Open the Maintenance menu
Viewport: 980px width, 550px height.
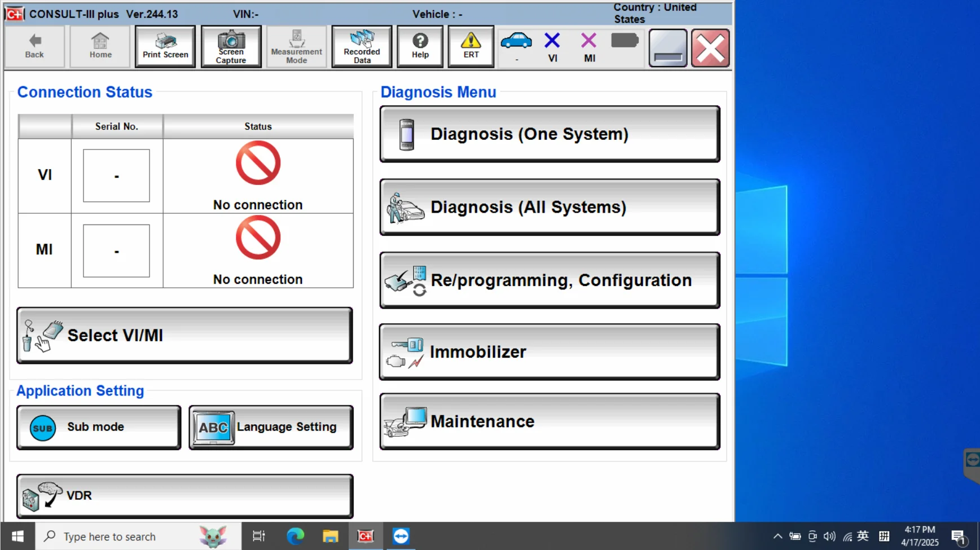click(550, 421)
